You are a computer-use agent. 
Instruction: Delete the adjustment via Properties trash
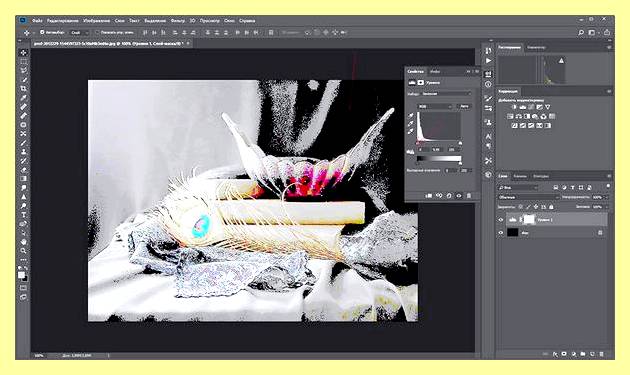pos(468,196)
